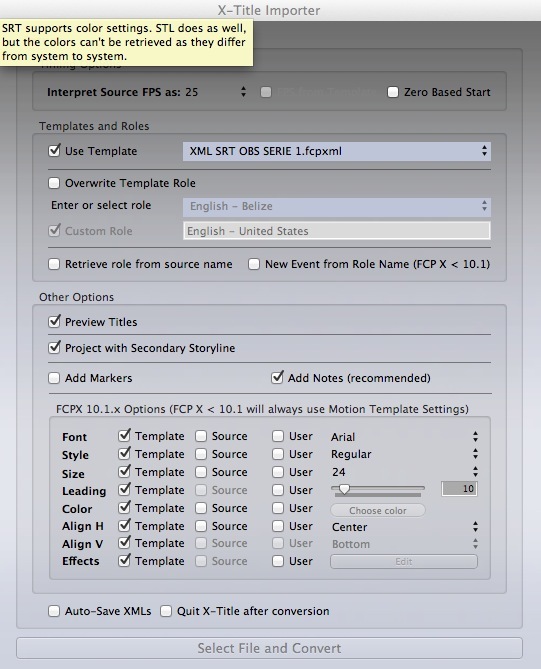
Task: Uncheck Preview Titles
Action: click(x=54, y=321)
